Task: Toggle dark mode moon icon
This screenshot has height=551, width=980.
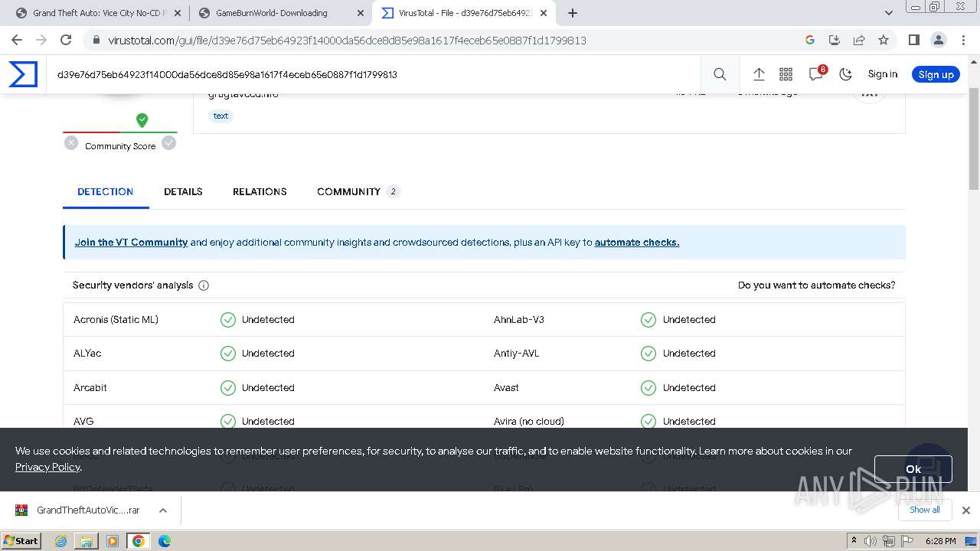Action: click(845, 74)
